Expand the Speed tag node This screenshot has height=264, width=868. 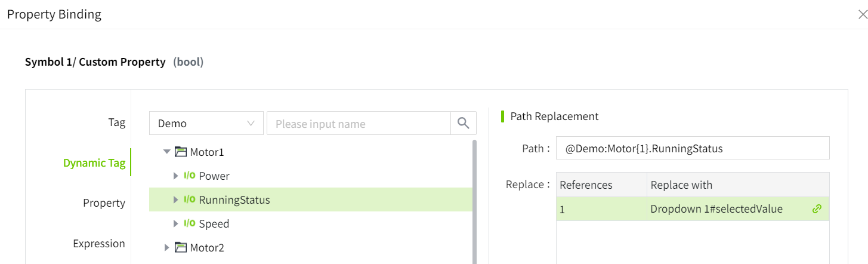point(176,224)
